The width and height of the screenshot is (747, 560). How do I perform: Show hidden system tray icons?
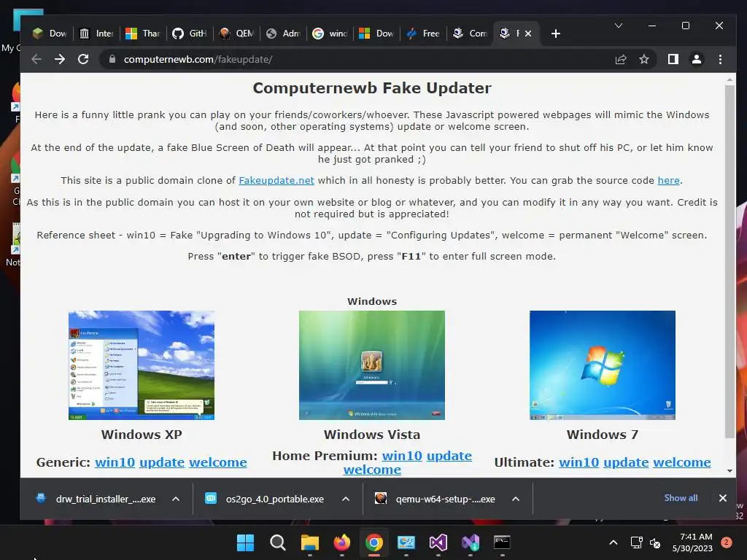click(x=614, y=542)
